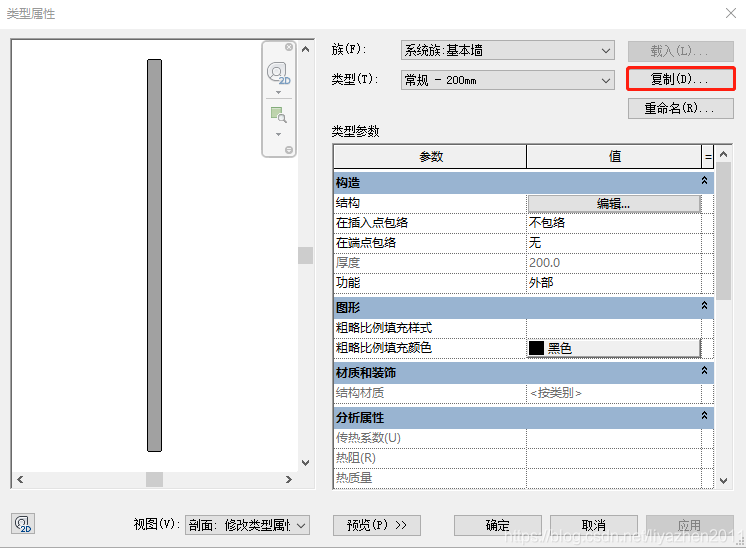The width and height of the screenshot is (746, 548).
Task: Open the 视图(V) view dropdown
Action: point(247,526)
